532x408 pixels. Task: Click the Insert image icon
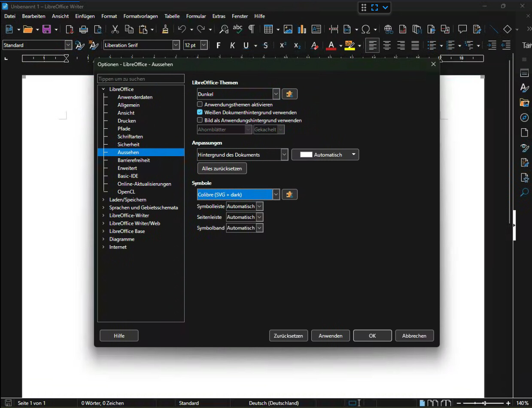click(x=288, y=29)
